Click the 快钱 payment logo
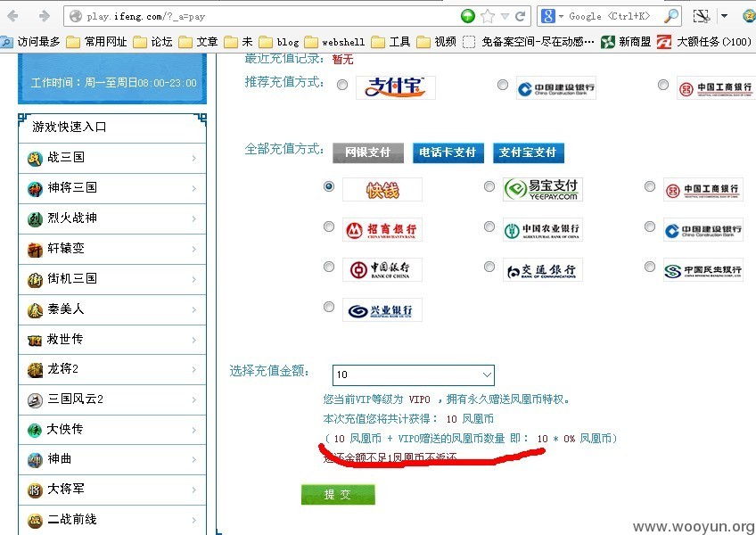The width and height of the screenshot is (756, 535). (x=382, y=190)
